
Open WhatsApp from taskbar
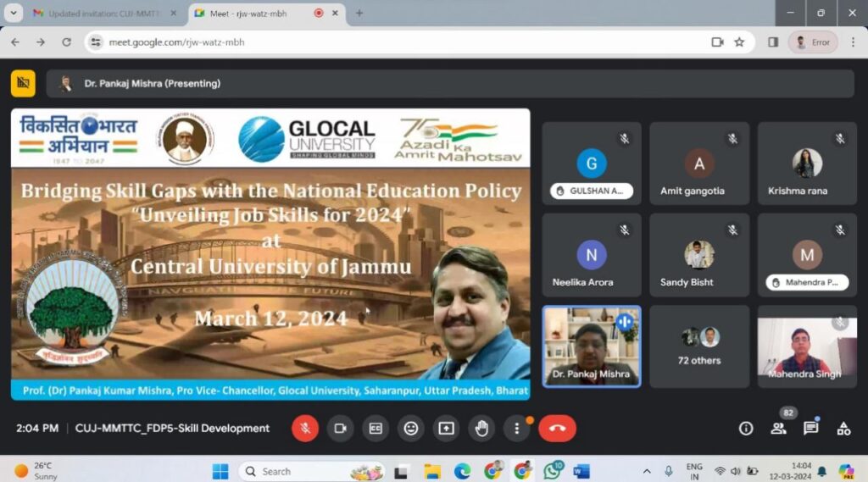[553, 472]
